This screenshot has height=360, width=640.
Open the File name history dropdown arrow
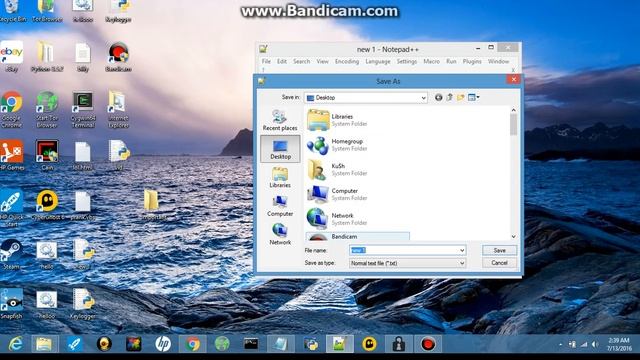tap(462, 250)
